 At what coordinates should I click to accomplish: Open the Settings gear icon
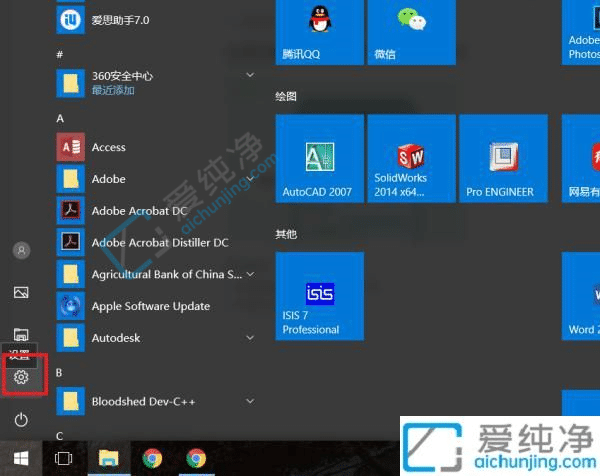point(21,377)
